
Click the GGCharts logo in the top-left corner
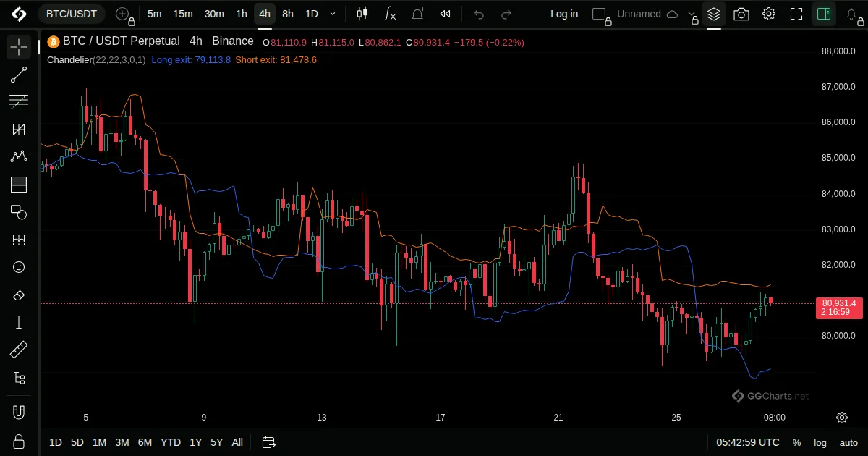19,14
